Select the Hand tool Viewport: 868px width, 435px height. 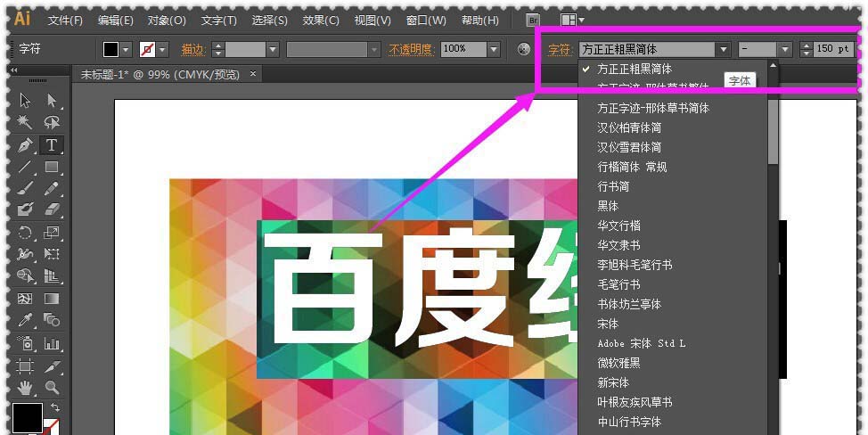coord(25,388)
